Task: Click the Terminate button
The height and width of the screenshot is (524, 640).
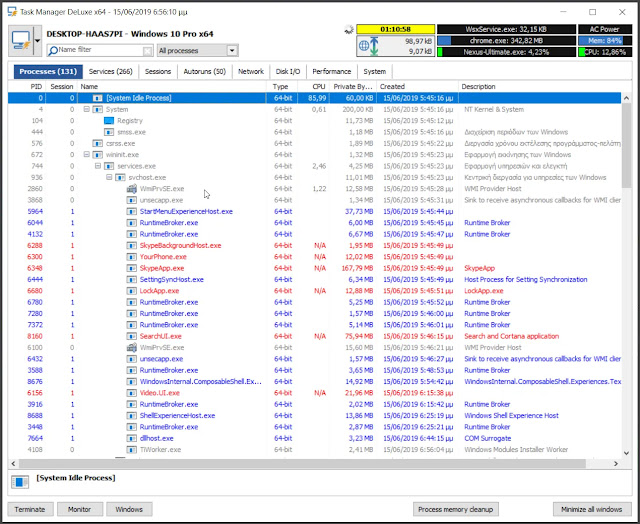Action: [x=30, y=509]
